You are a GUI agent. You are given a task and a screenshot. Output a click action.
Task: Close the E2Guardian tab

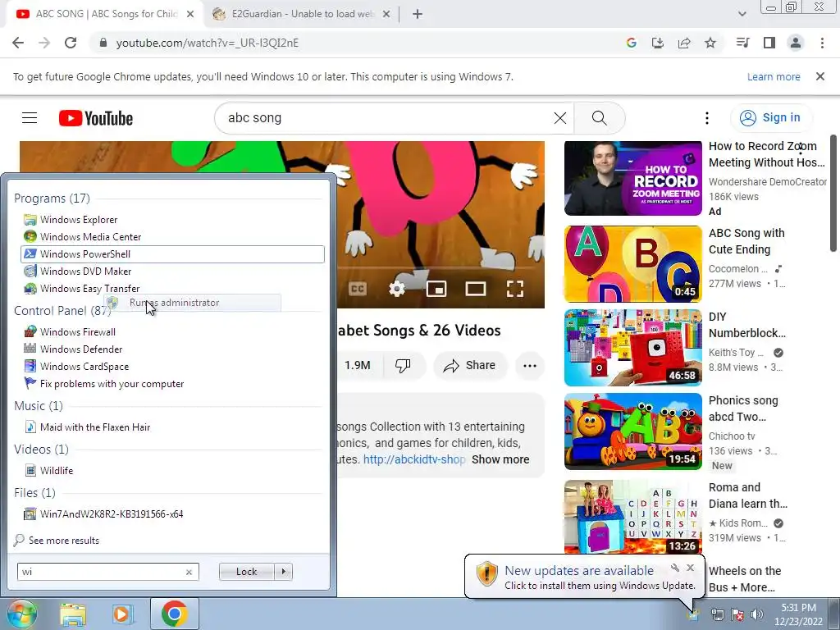(x=386, y=15)
